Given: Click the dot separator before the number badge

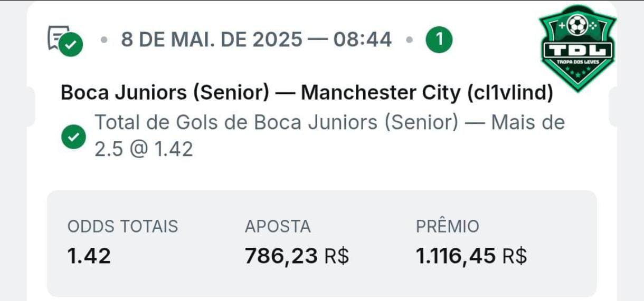Looking at the screenshot, I should click(x=409, y=40).
